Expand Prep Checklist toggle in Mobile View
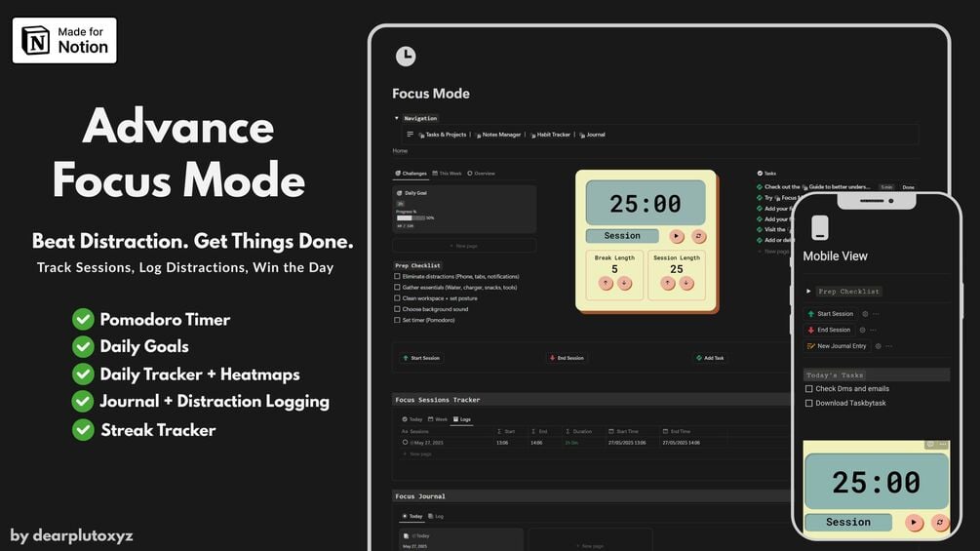980x551 pixels. 808,292
